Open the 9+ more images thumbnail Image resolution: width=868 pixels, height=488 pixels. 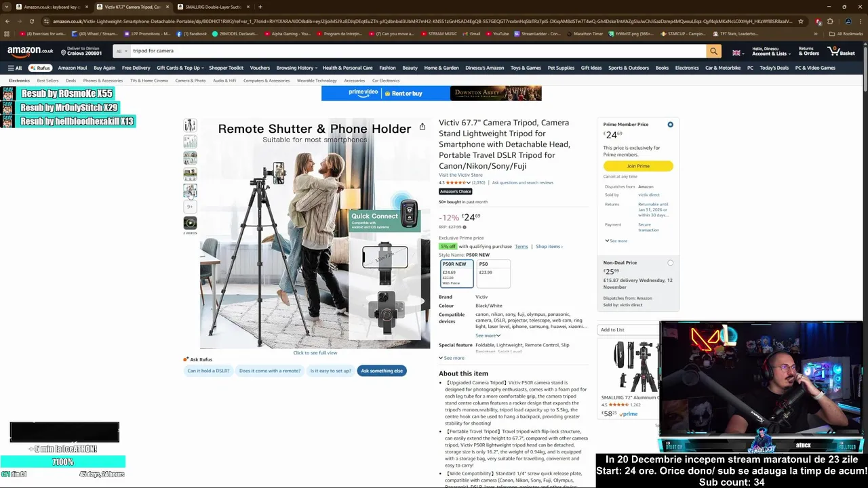(190, 207)
